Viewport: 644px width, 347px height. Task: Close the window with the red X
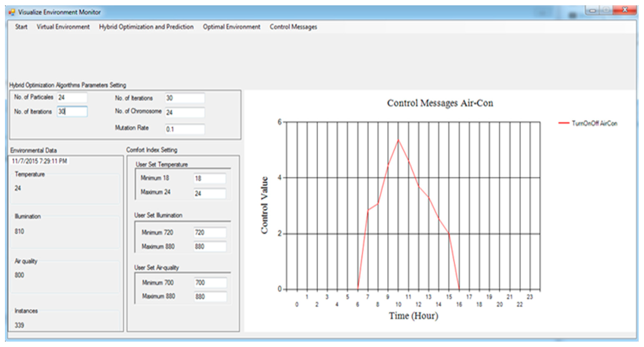click(x=625, y=10)
